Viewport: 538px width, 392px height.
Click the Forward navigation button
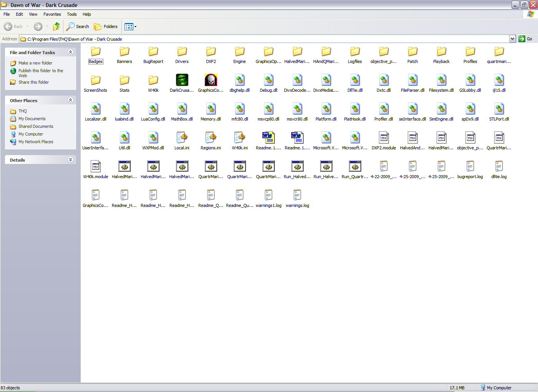[x=38, y=26]
